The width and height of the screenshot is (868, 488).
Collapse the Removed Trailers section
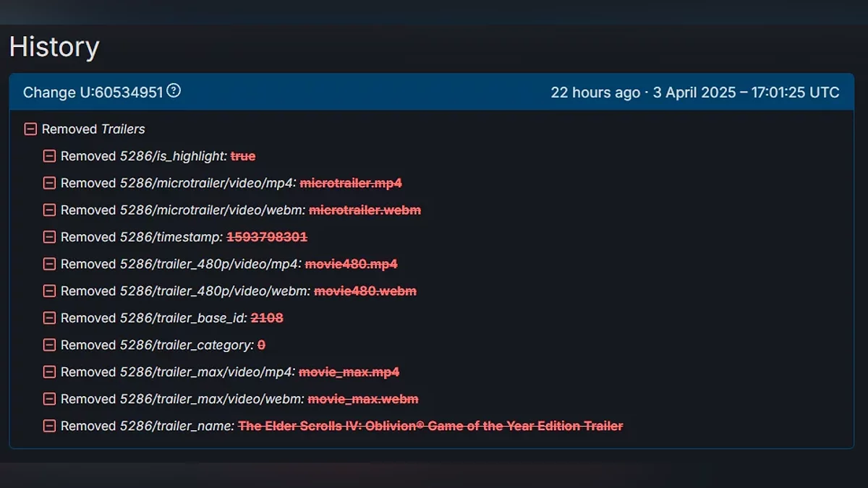click(x=30, y=129)
